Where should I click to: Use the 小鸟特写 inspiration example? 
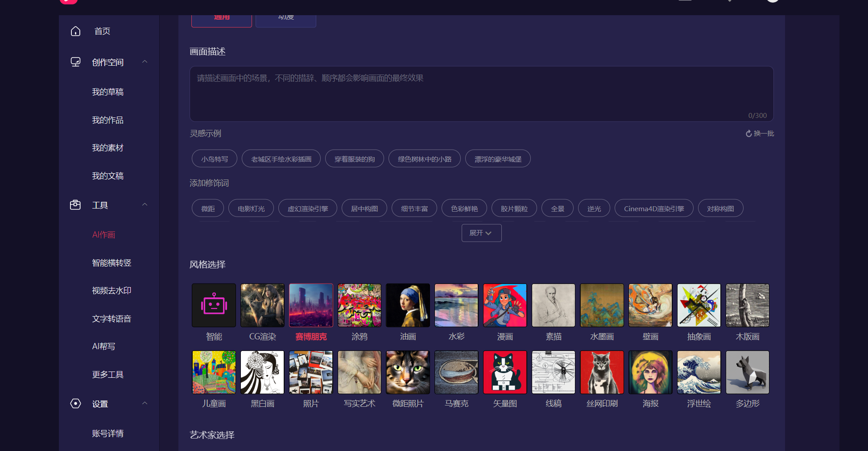(x=215, y=159)
